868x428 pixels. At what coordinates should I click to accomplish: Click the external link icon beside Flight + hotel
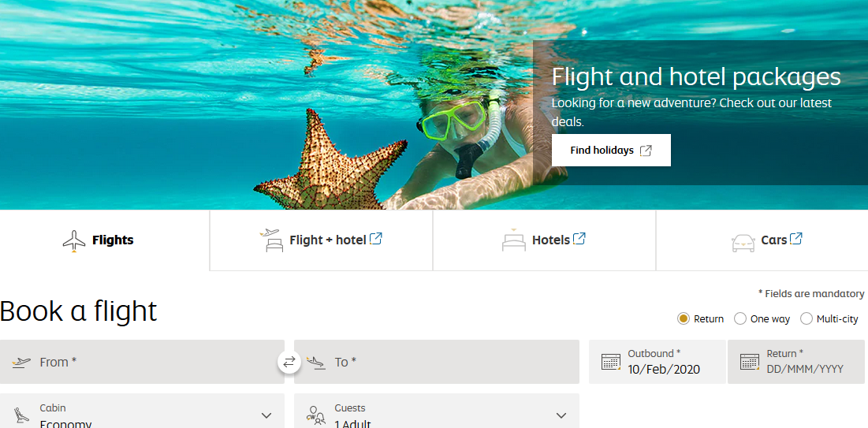(x=376, y=239)
